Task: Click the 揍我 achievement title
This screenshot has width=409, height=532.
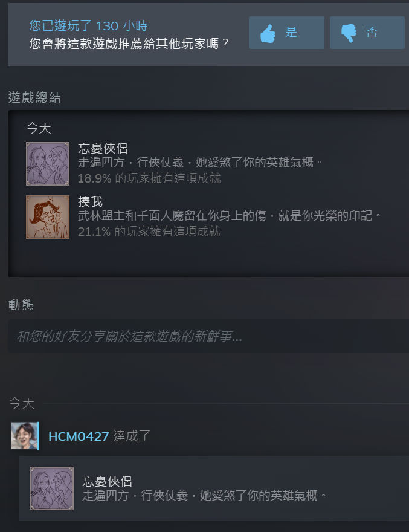Action: (90, 201)
